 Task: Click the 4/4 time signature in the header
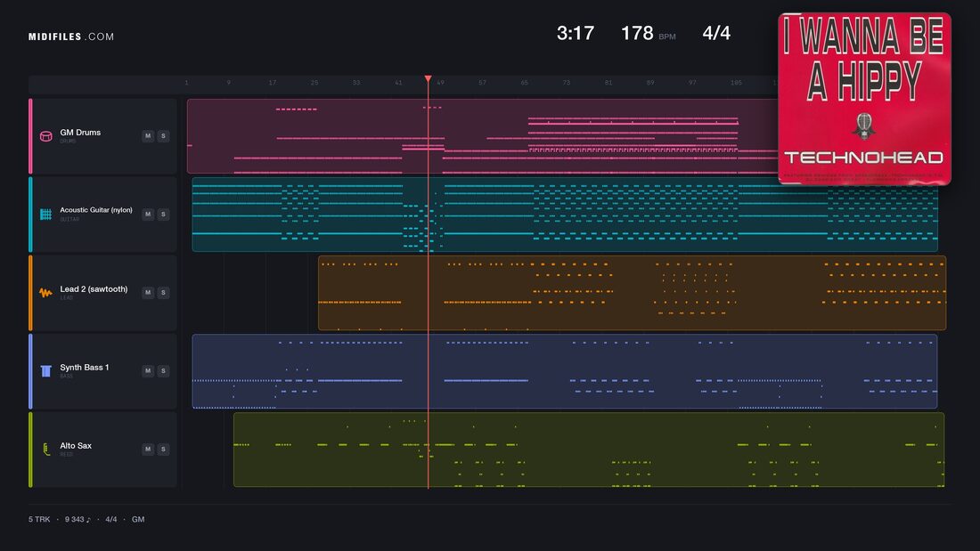point(716,33)
